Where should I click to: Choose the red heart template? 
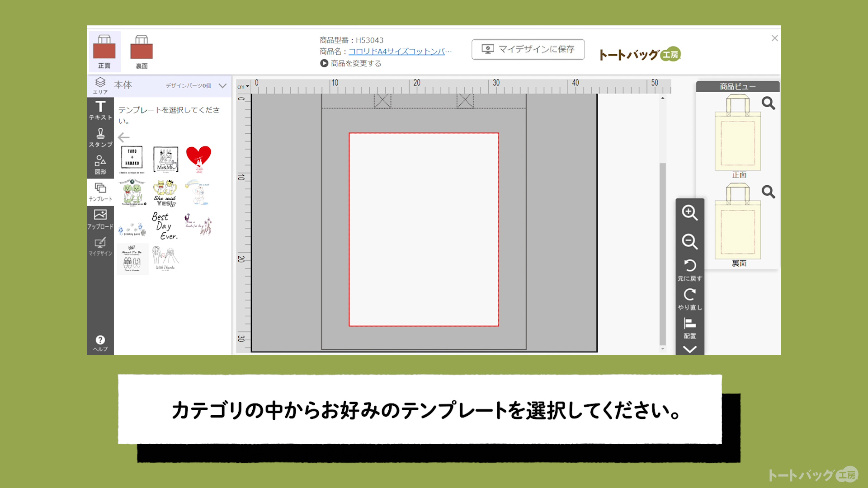198,159
